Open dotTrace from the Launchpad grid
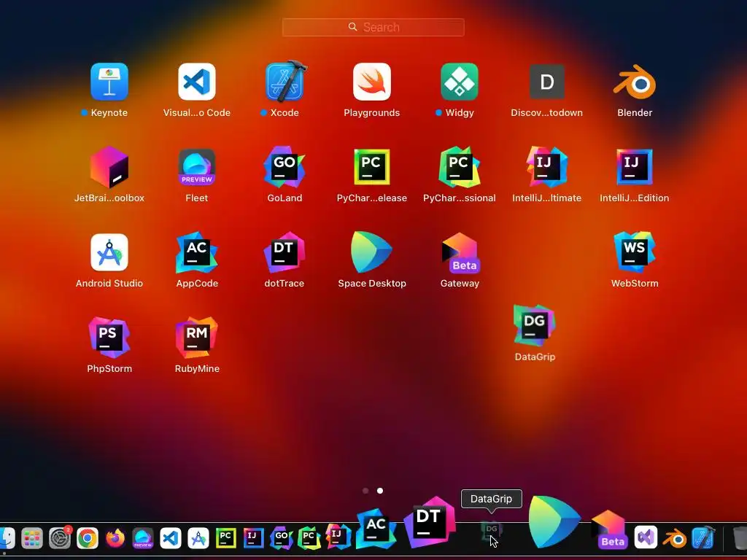747x560 pixels. [x=285, y=252]
